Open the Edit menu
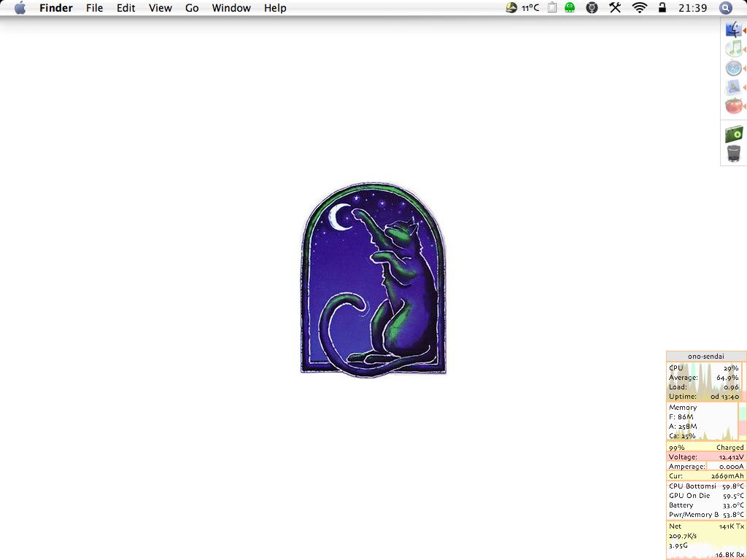 pyautogui.click(x=125, y=8)
